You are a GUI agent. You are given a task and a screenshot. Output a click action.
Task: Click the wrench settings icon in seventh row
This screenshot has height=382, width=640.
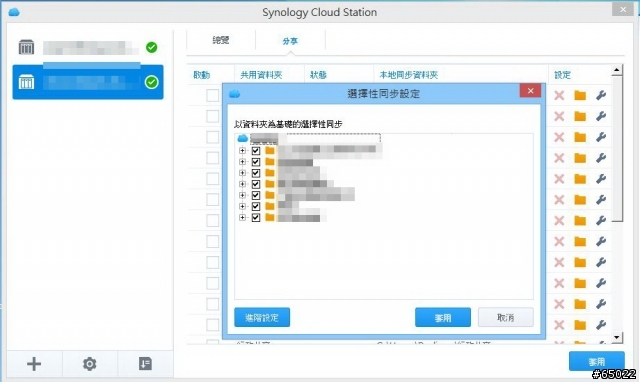601,220
